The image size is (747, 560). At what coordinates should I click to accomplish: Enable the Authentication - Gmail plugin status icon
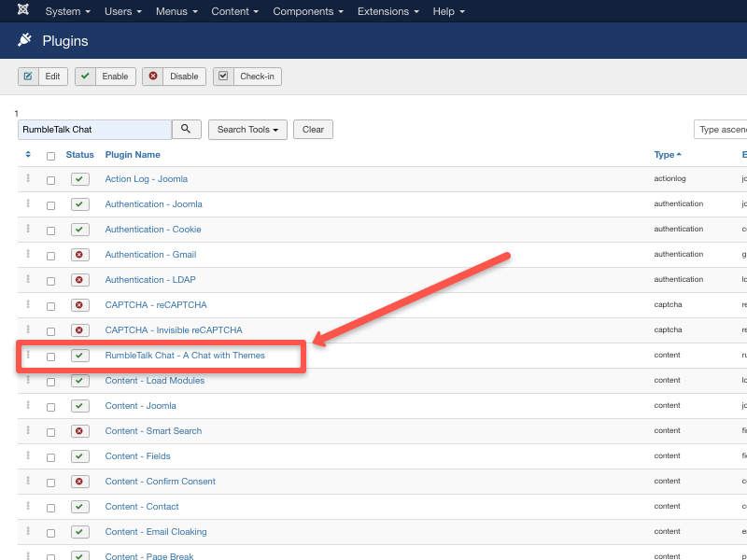point(79,255)
